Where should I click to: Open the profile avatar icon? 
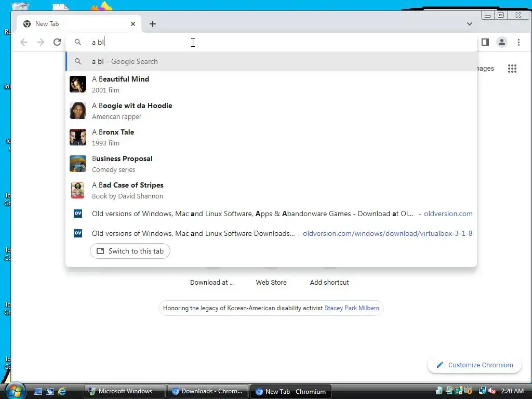click(x=502, y=42)
